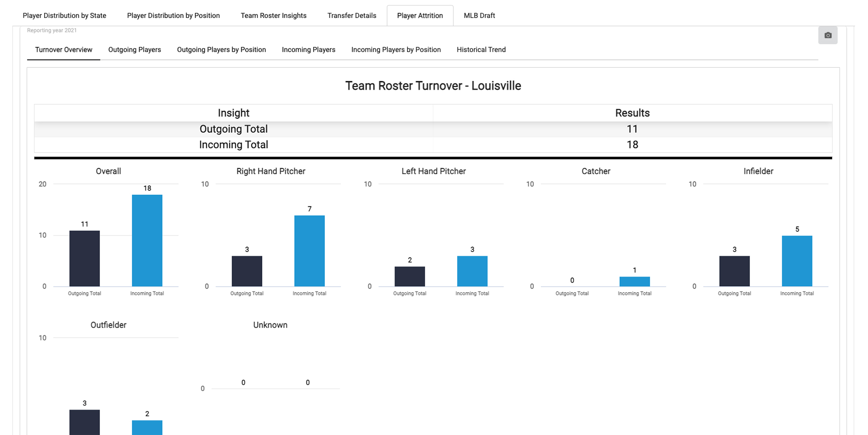The image size is (868, 435).
Task: Click the Outfielder incoming bar
Action: (x=147, y=428)
